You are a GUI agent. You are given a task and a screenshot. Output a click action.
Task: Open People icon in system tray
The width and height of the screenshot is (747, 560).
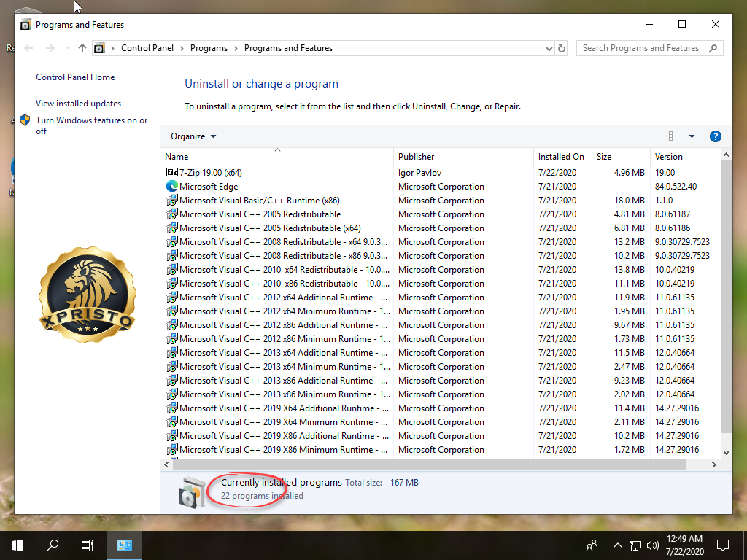[592, 545]
